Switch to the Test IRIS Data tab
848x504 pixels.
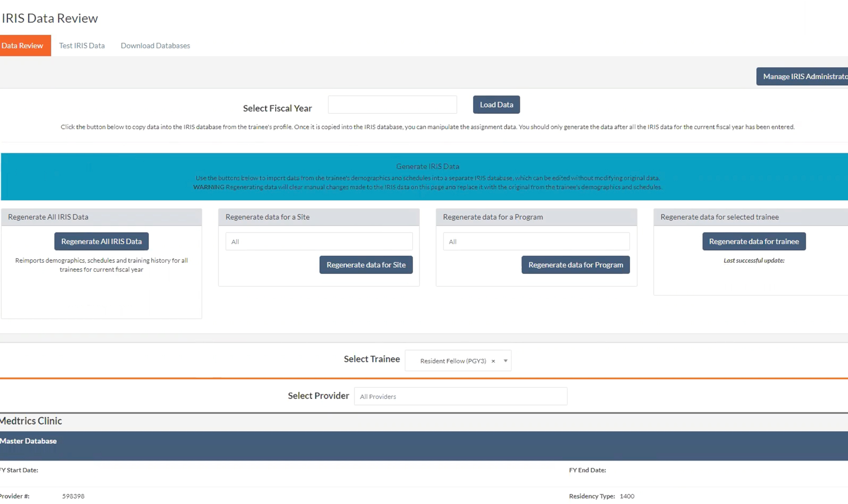tap(82, 46)
